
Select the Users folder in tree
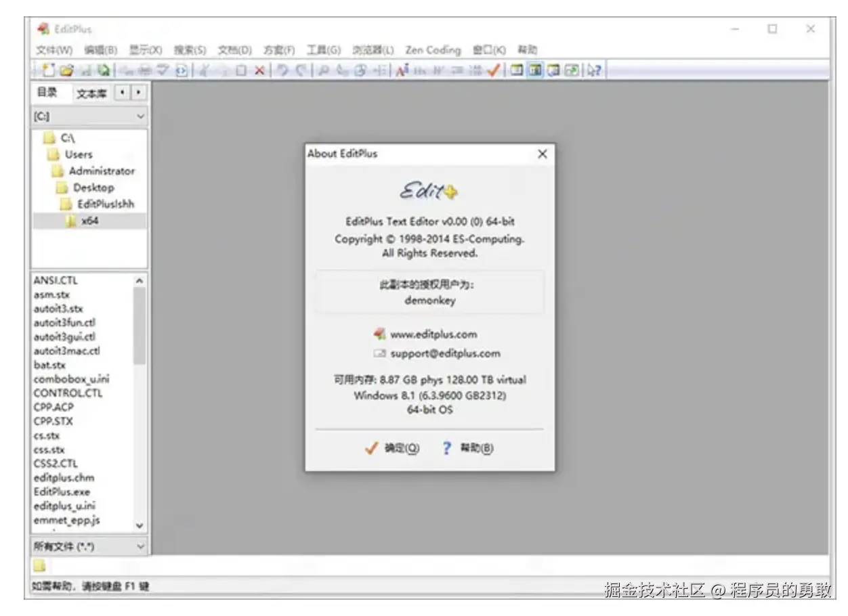71,154
